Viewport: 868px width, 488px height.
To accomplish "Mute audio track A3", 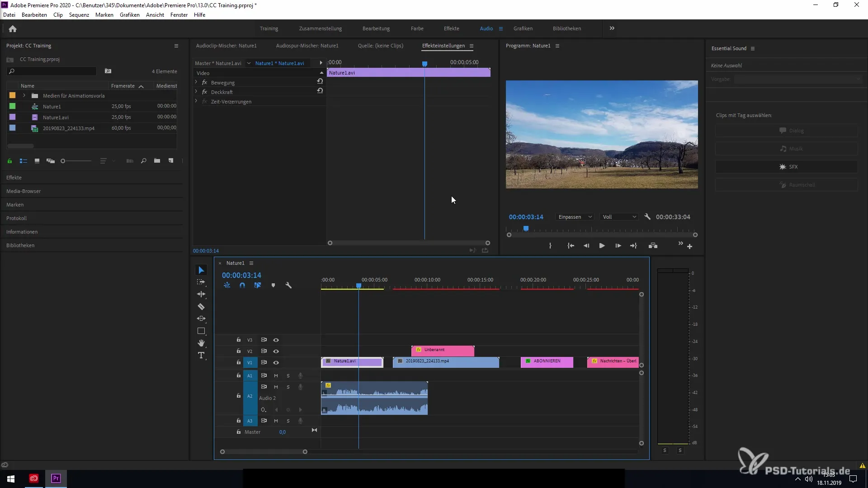I will coord(276,421).
